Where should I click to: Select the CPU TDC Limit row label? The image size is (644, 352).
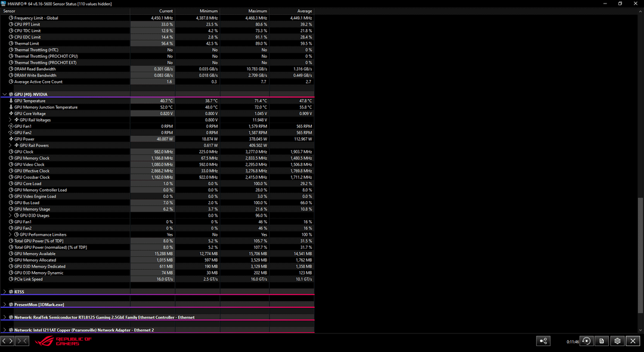click(x=27, y=31)
